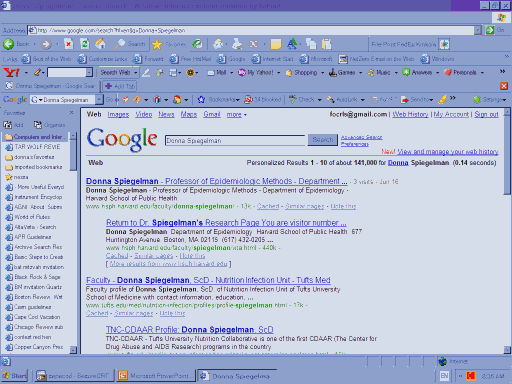
Task: Close the Favorites side panel
Action: (x=71, y=113)
